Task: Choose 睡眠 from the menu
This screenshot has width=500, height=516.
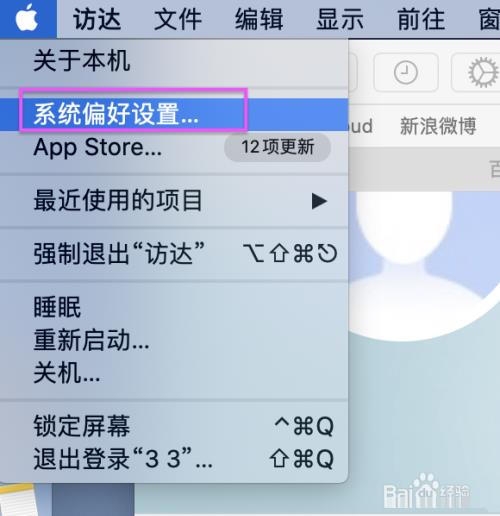Action: click(174, 307)
